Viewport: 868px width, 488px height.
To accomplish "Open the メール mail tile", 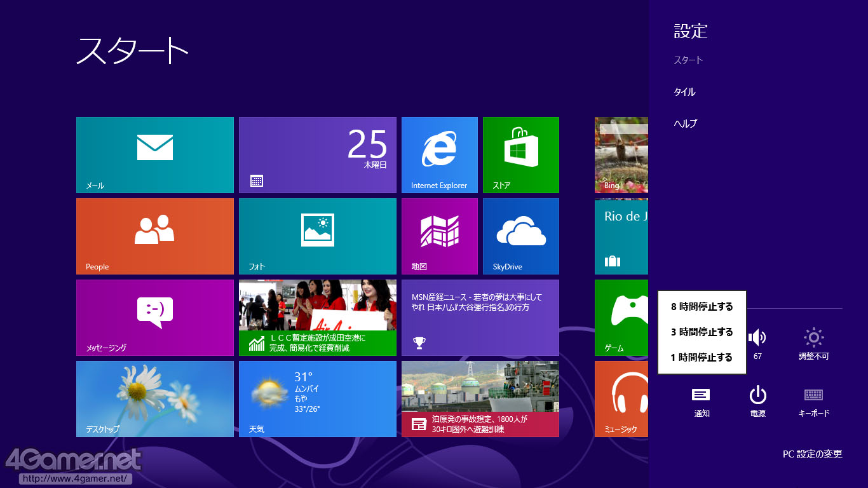I will pos(155,155).
